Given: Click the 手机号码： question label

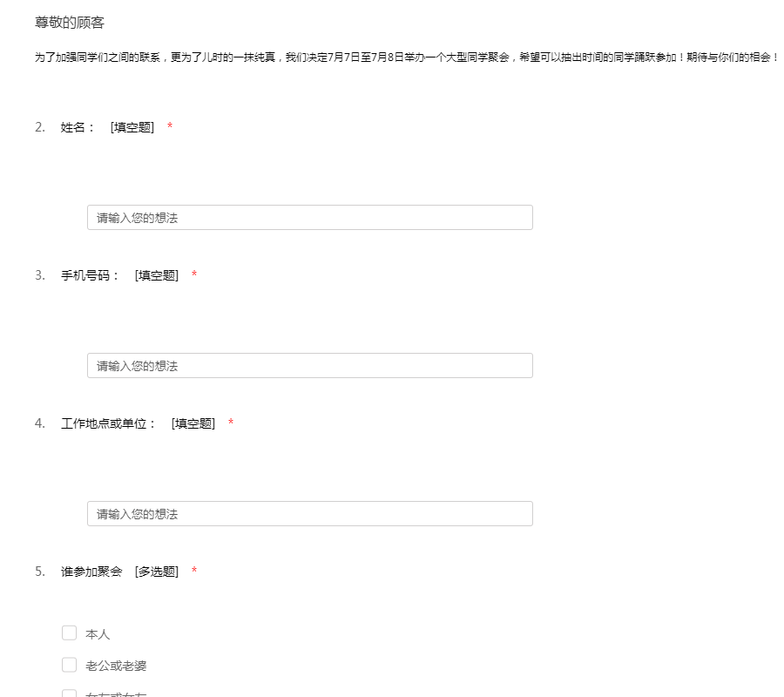Looking at the screenshot, I should (x=90, y=275).
